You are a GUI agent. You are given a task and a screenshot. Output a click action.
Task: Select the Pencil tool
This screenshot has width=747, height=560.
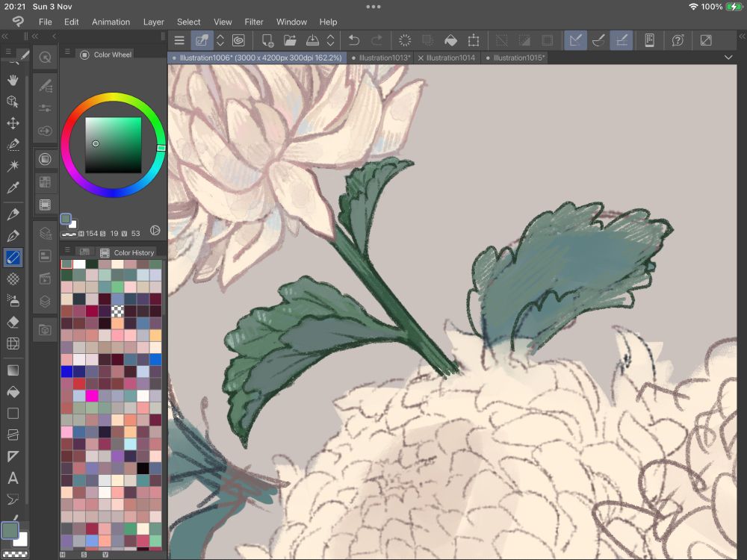tap(13, 236)
